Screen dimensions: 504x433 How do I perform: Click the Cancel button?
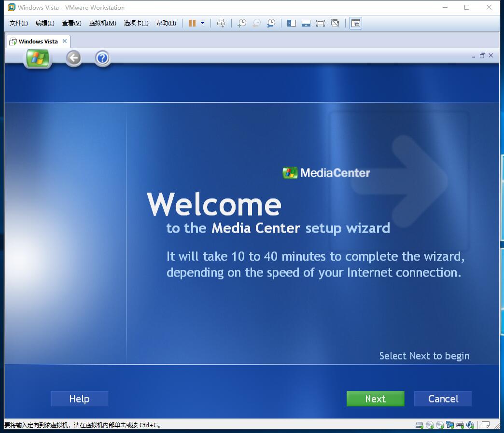(x=443, y=399)
